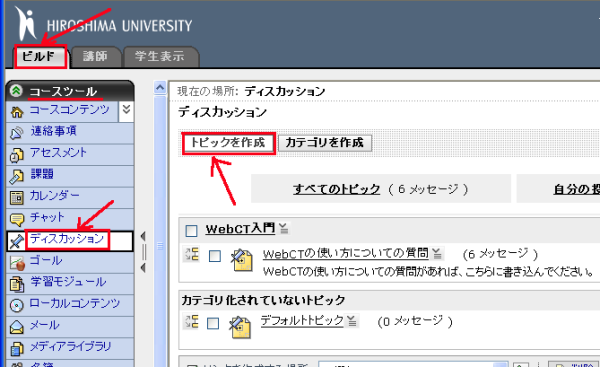This screenshot has height=367, width=600.
Task: Click the reorder icon beside デフォルトトピック
Action: 192,321
